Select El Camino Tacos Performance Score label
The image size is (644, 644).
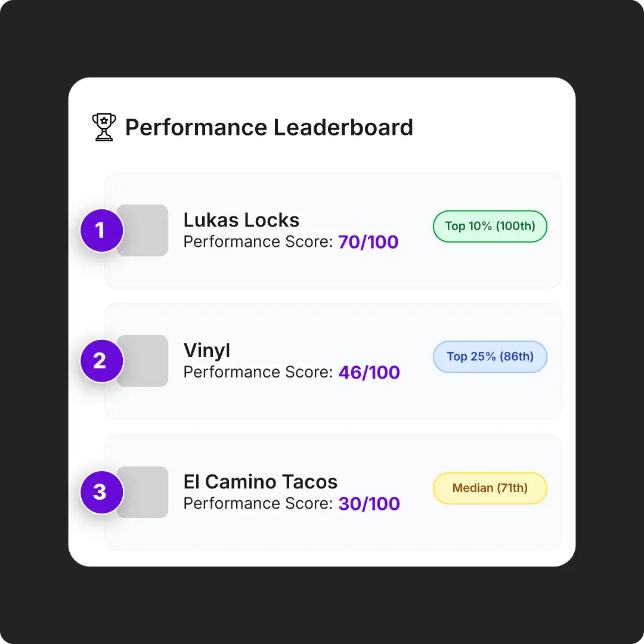coord(258,503)
